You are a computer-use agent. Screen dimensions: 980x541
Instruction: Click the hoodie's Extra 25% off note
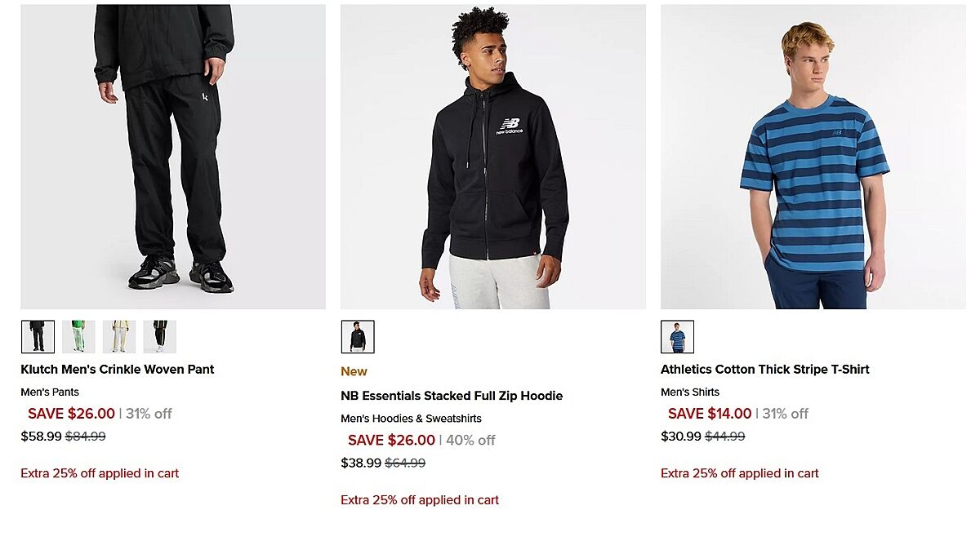420,499
